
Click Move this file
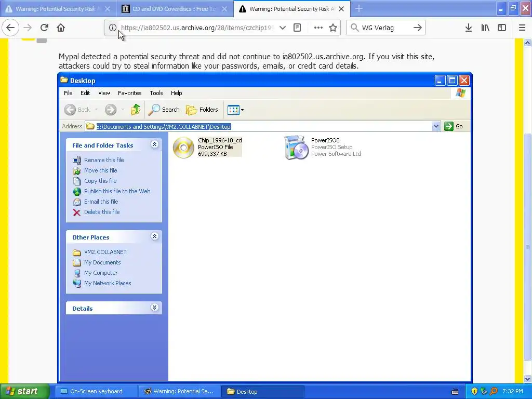click(100, 170)
